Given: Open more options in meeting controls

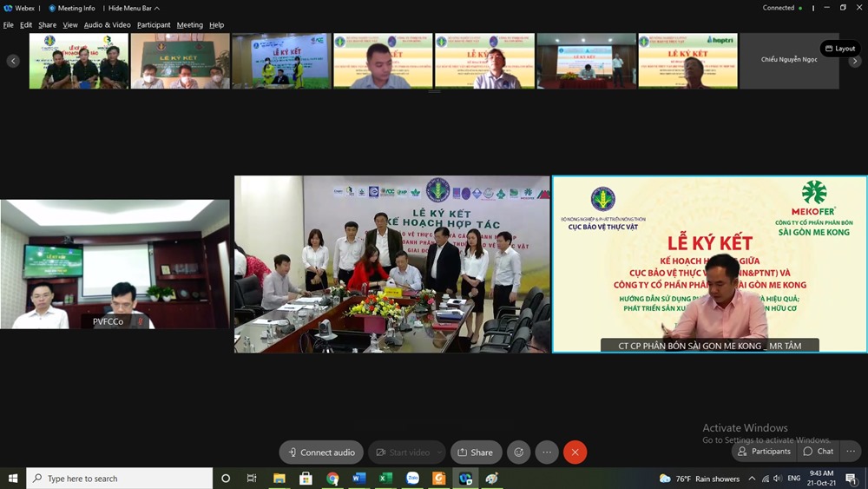Looking at the screenshot, I should click(547, 453).
